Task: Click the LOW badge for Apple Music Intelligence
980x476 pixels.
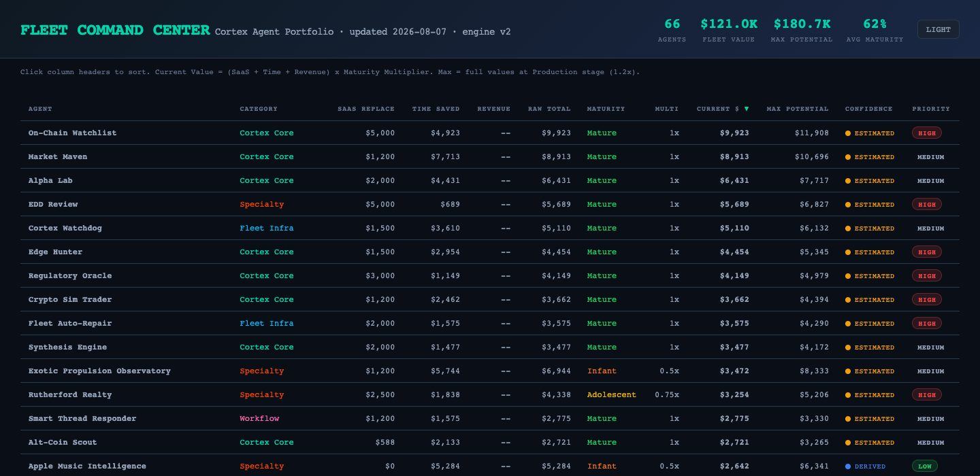Action: pyautogui.click(x=925, y=466)
